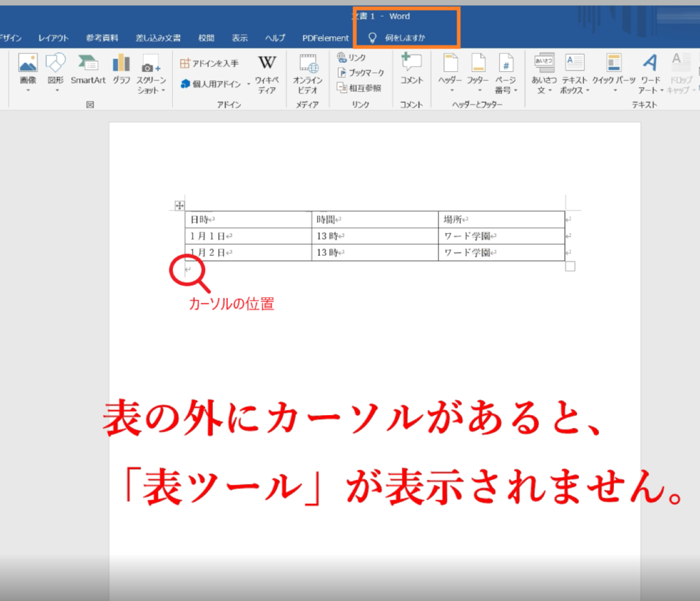Screen dimensions: 700x601
Task: Open the 校閲 ribbon tab
Action: point(206,38)
